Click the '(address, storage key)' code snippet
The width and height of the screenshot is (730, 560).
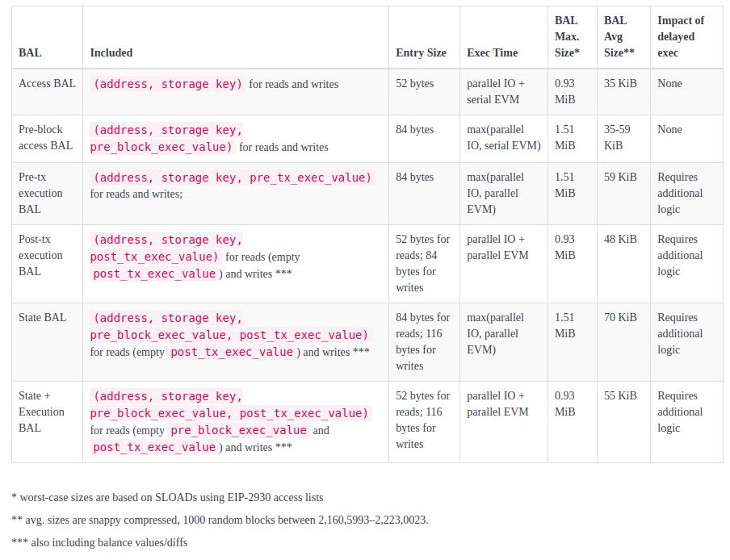click(x=168, y=84)
